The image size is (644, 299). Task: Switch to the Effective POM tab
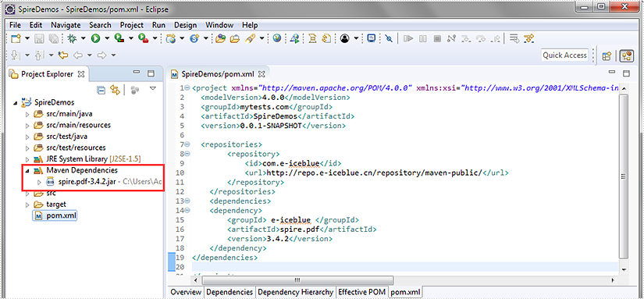361,292
